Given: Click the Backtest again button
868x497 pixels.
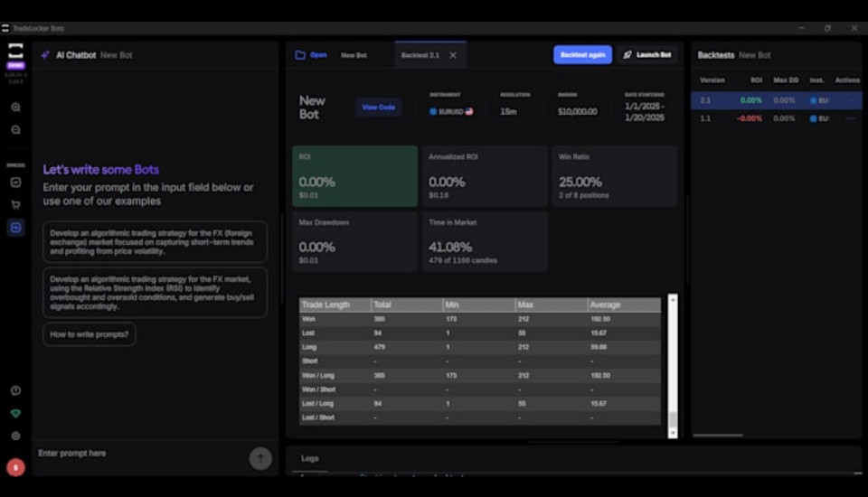Looking at the screenshot, I should tap(582, 55).
